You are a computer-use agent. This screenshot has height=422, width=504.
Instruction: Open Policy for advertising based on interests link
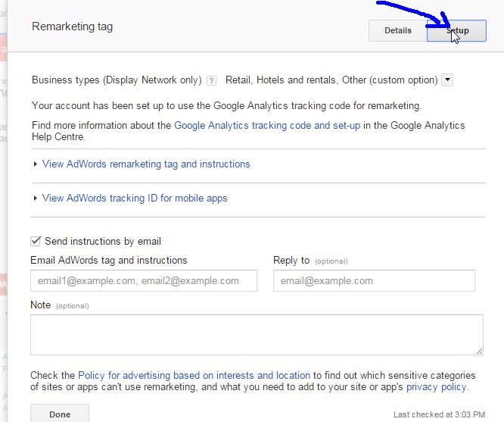click(x=194, y=375)
